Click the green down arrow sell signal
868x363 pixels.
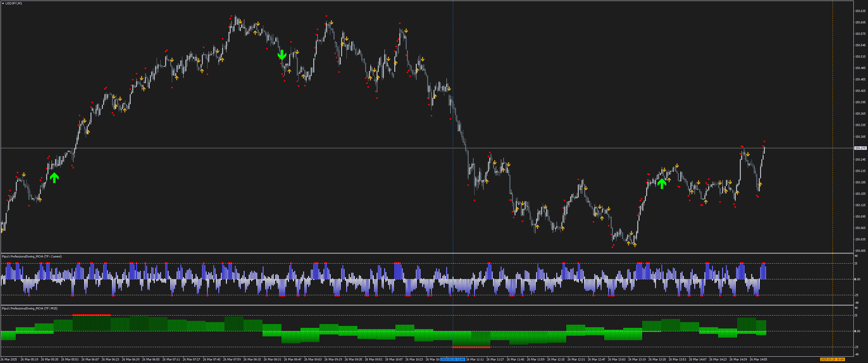[x=282, y=55]
